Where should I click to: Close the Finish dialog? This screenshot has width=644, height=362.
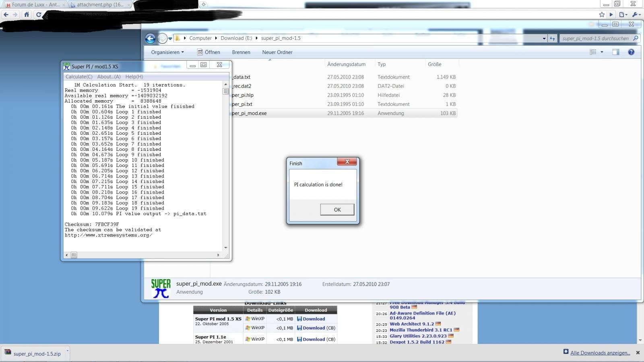(347, 162)
